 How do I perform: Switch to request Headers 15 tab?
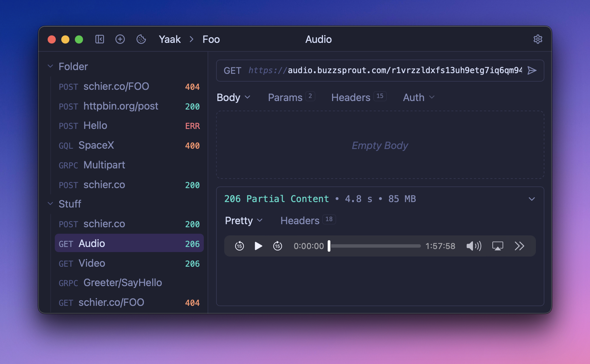click(x=359, y=97)
